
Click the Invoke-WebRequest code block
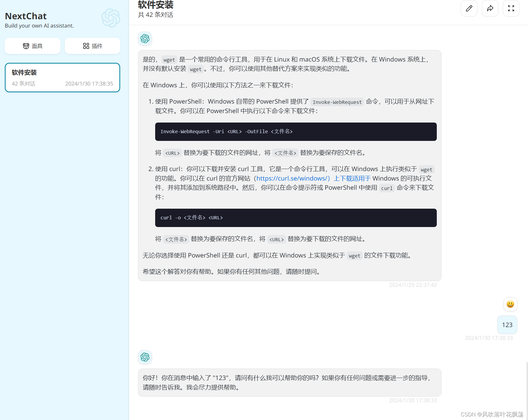coord(296,132)
